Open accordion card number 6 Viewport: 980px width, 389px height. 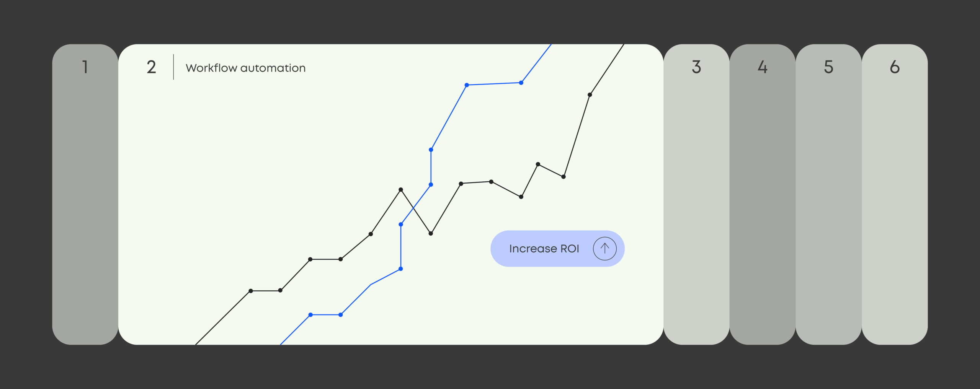point(895,194)
